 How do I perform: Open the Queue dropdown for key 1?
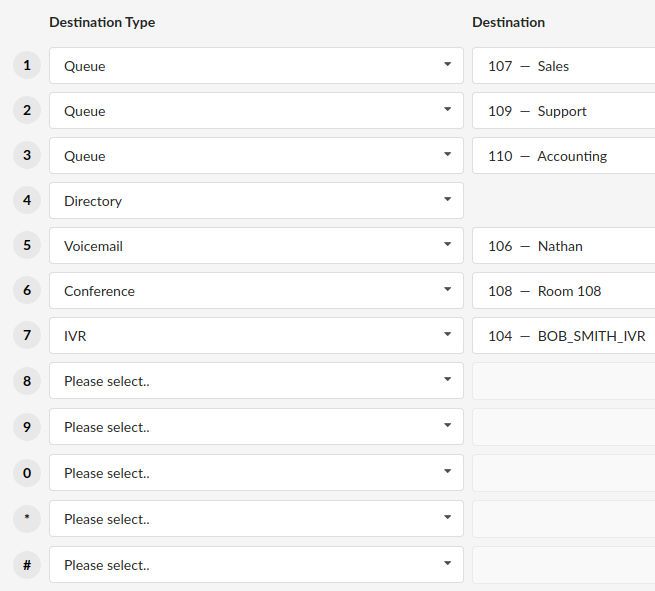256,66
